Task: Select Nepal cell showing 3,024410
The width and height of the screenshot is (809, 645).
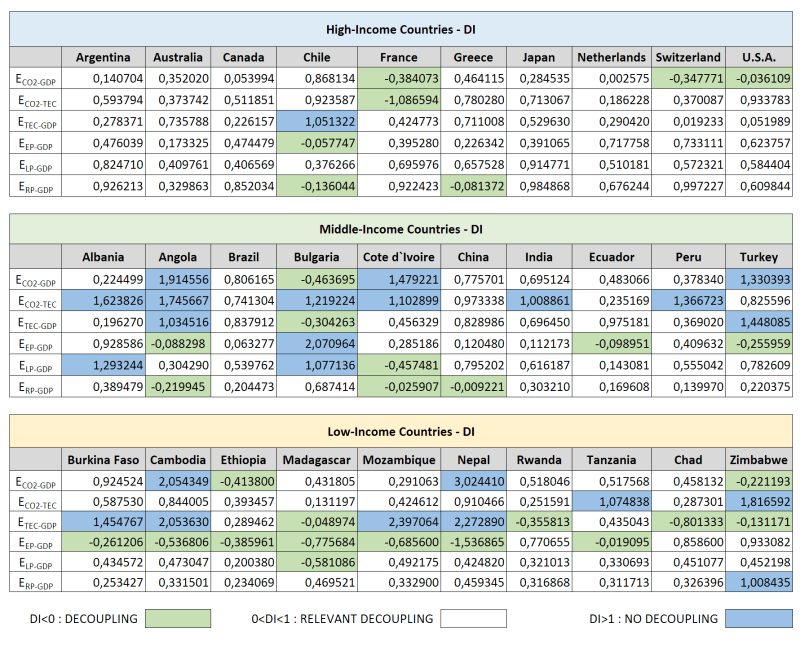Action: click(x=466, y=482)
